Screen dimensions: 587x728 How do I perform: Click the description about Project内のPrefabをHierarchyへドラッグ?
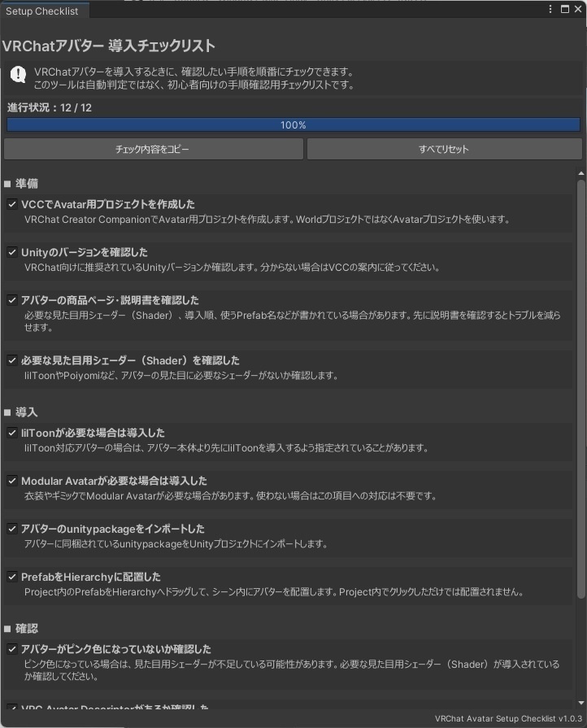coord(274,592)
